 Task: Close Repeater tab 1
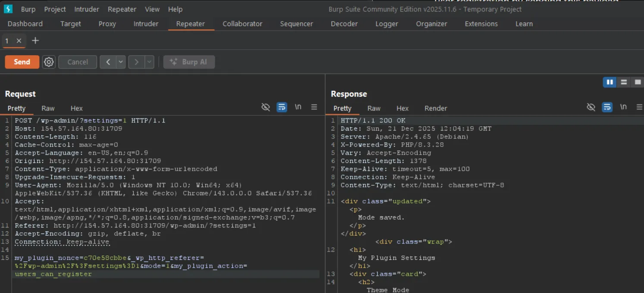click(x=19, y=41)
